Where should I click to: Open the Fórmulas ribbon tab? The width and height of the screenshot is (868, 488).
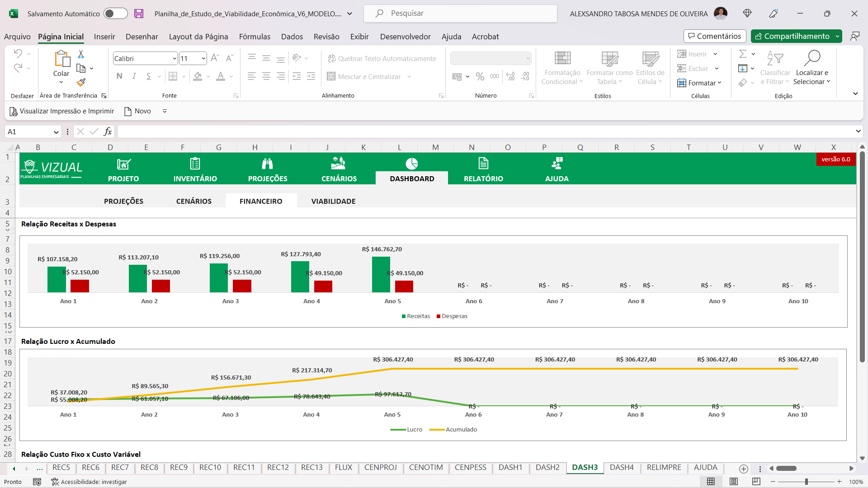tap(255, 37)
